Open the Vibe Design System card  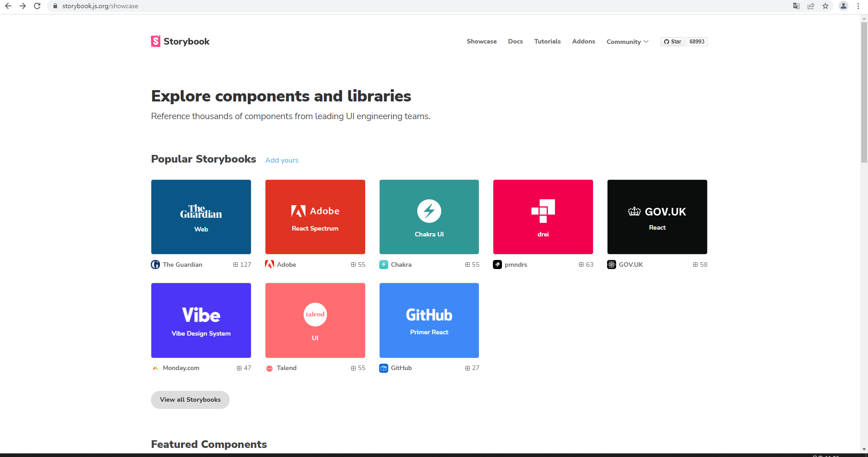tap(201, 320)
